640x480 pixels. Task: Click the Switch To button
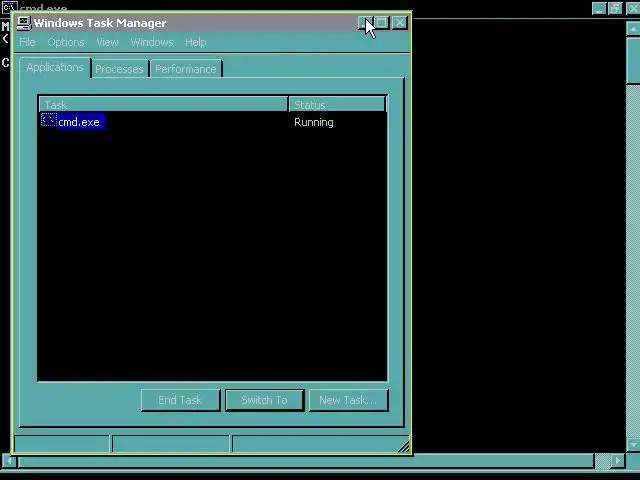click(x=264, y=400)
